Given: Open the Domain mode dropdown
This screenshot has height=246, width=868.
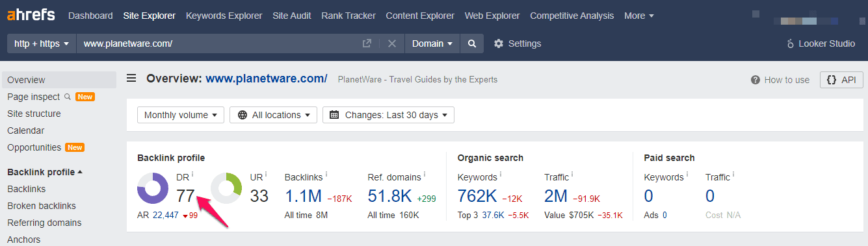Looking at the screenshot, I should pyautogui.click(x=432, y=43).
